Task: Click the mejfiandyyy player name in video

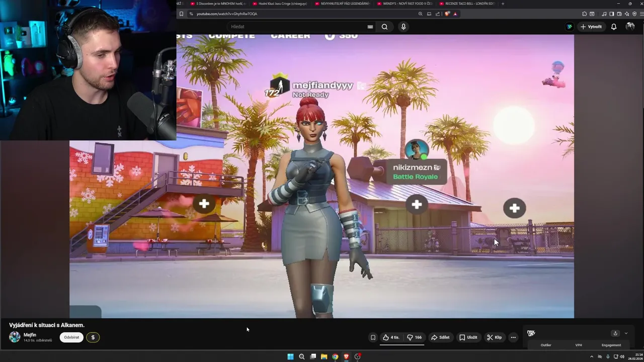Action: pyautogui.click(x=323, y=85)
